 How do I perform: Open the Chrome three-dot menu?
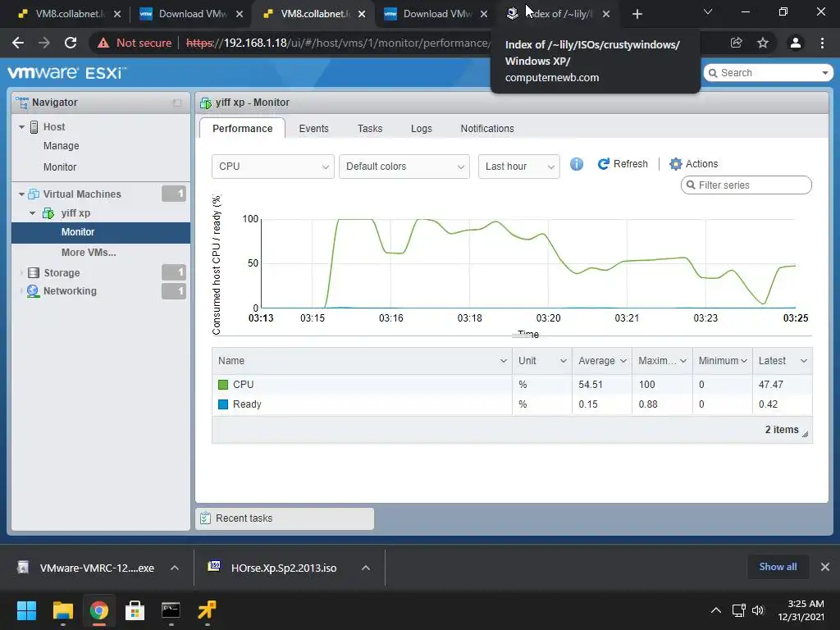(822, 43)
